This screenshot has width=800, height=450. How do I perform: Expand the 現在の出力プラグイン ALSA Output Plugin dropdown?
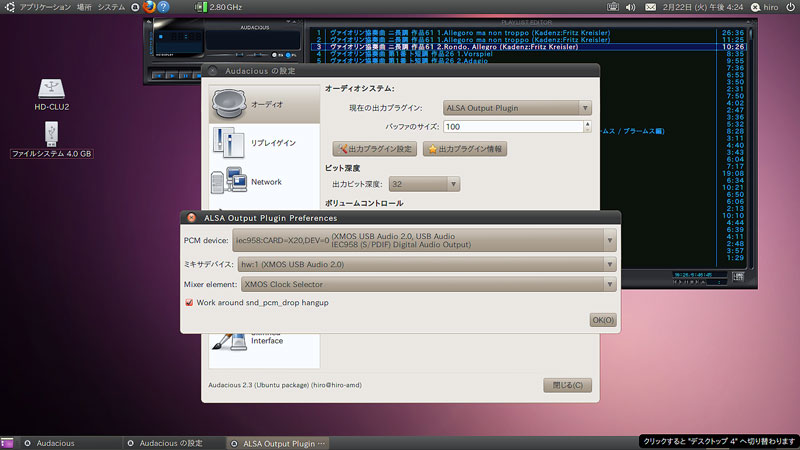pos(517,108)
